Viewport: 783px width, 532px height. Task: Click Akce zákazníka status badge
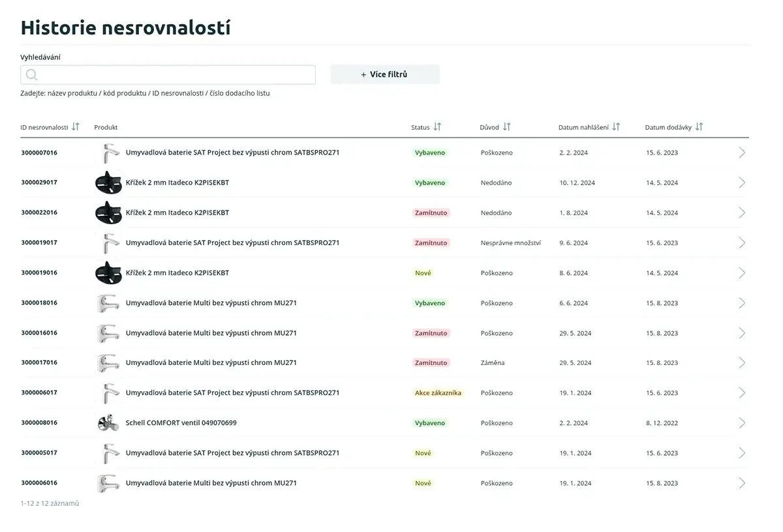pos(438,393)
